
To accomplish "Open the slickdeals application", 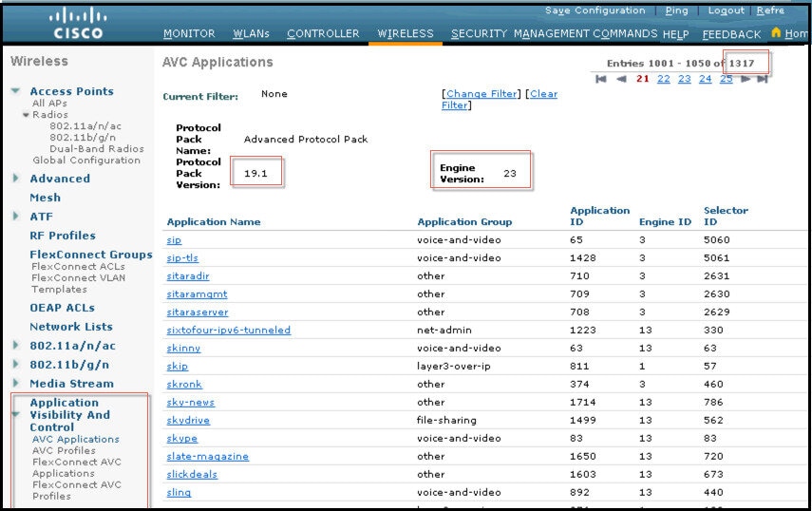I will click(x=192, y=474).
